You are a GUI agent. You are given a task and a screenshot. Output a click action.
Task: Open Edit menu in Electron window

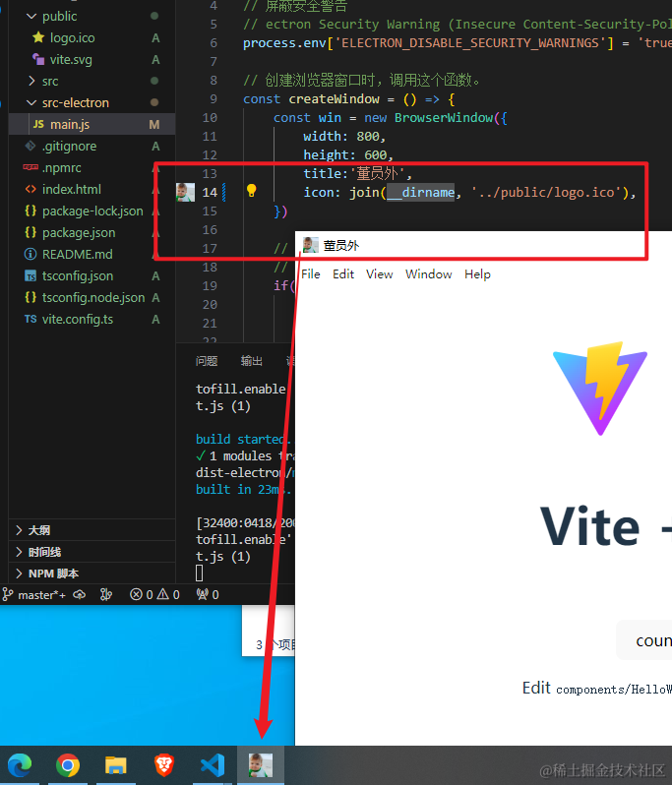tap(343, 274)
